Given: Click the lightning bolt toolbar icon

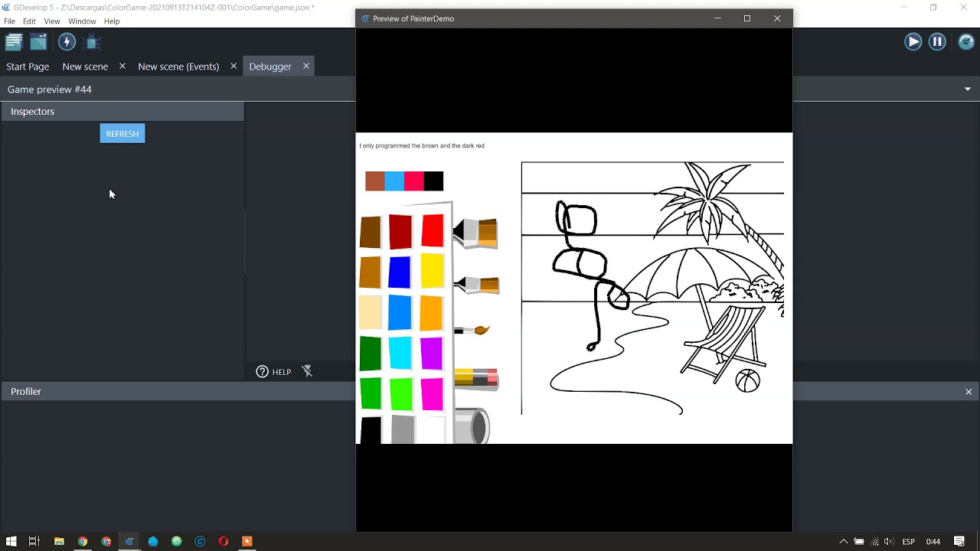Looking at the screenshot, I should click(x=67, y=42).
